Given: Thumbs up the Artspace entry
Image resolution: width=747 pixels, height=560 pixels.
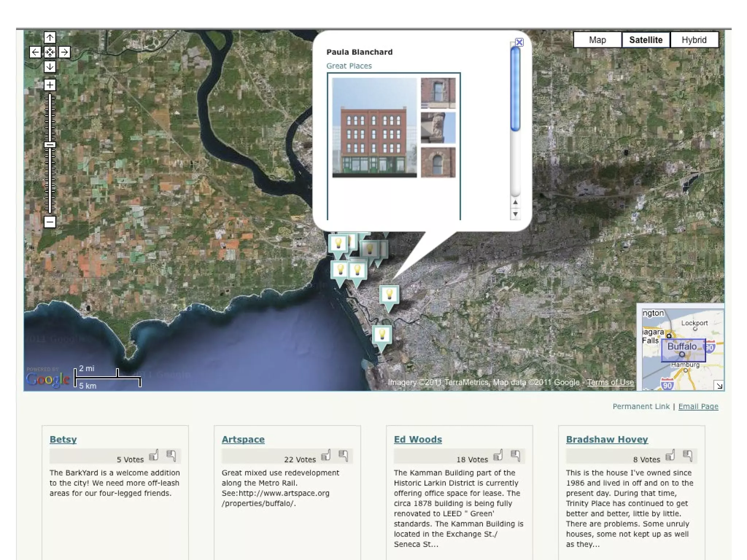Looking at the screenshot, I should point(326,455).
